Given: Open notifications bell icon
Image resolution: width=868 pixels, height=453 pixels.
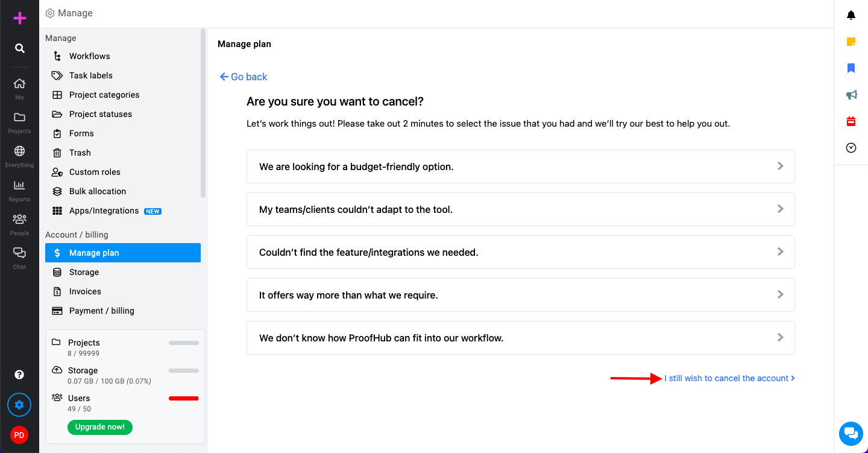Looking at the screenshot, I should 851,15.
